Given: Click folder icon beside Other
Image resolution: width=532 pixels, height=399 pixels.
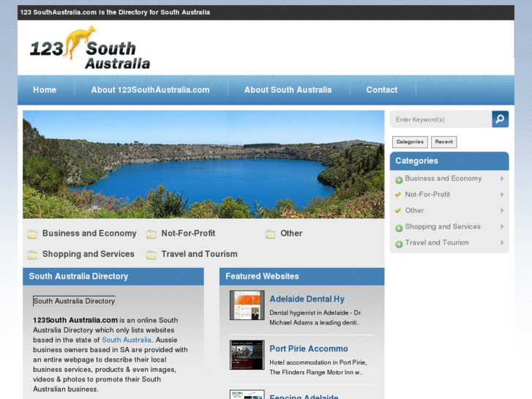Looking at the screenshot, I should pyautogui.click(x=271, y=234).
